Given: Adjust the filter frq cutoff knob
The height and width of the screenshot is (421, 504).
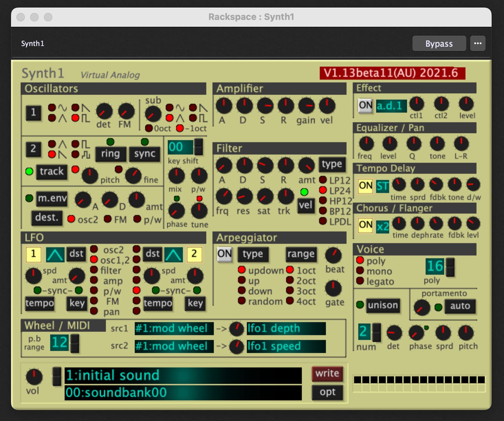Looking at the screenshot, I should 224,196.
